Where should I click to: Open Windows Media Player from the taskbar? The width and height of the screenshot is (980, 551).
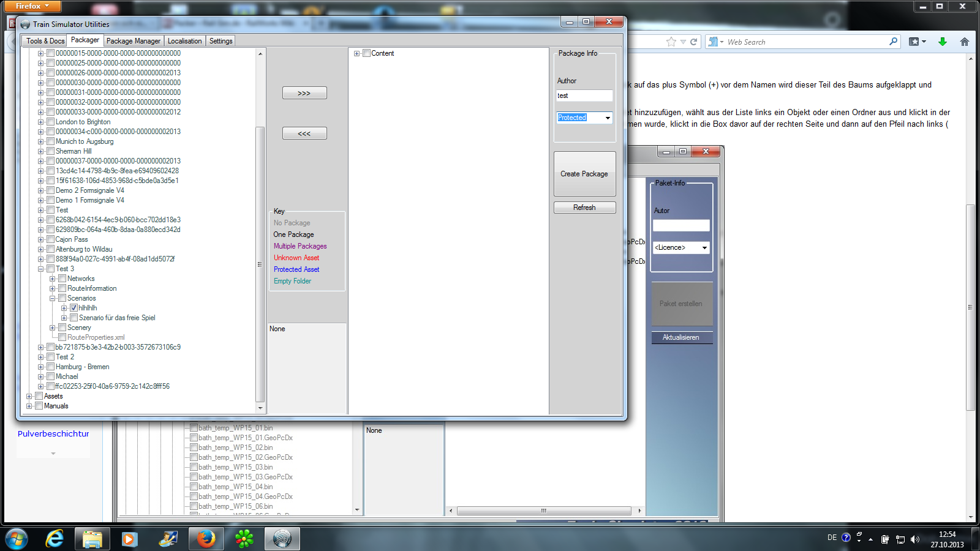click(129, 539)
